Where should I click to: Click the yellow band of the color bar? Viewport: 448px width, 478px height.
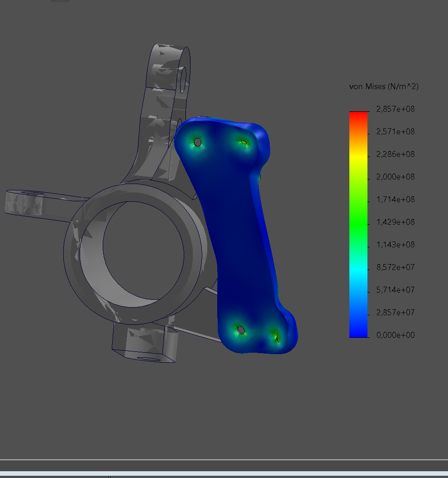(358, 156)
